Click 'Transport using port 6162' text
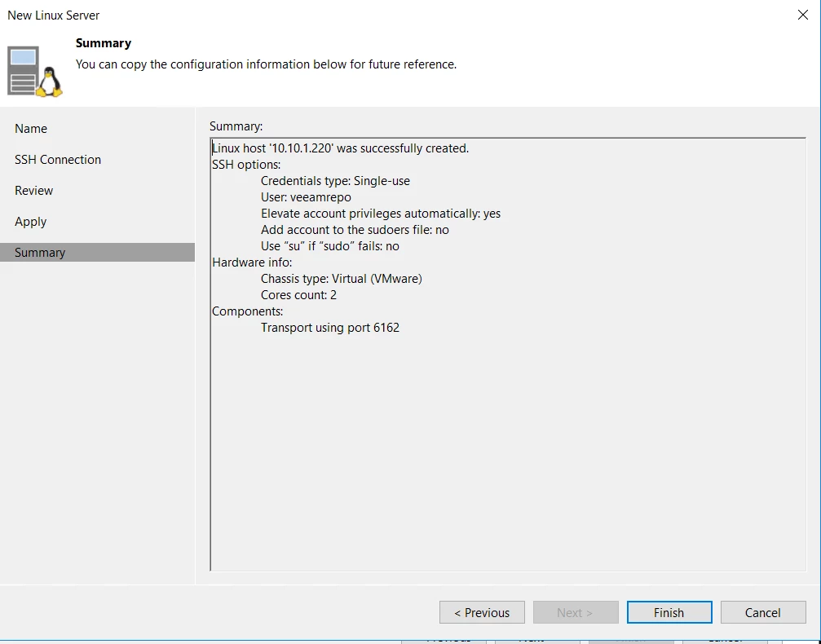The image size is (821, 644). click(x=330, y=327)
